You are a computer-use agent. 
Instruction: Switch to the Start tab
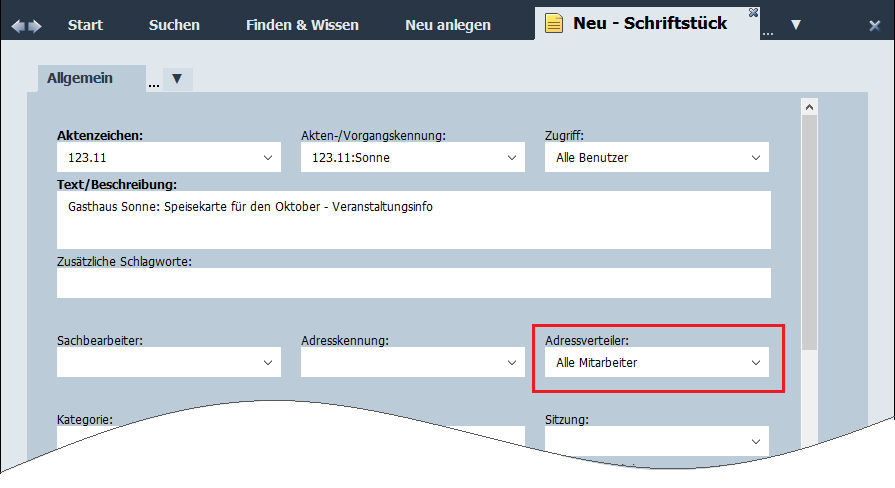[86, 25]
